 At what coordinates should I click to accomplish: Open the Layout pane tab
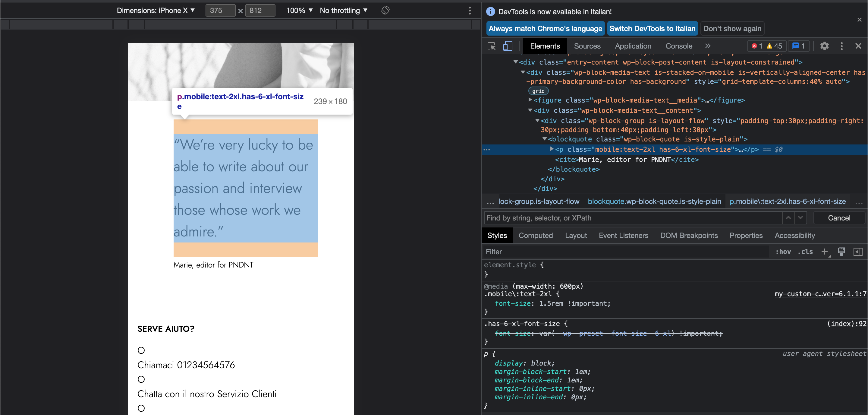pyautogui.click(x=576, y=235)
